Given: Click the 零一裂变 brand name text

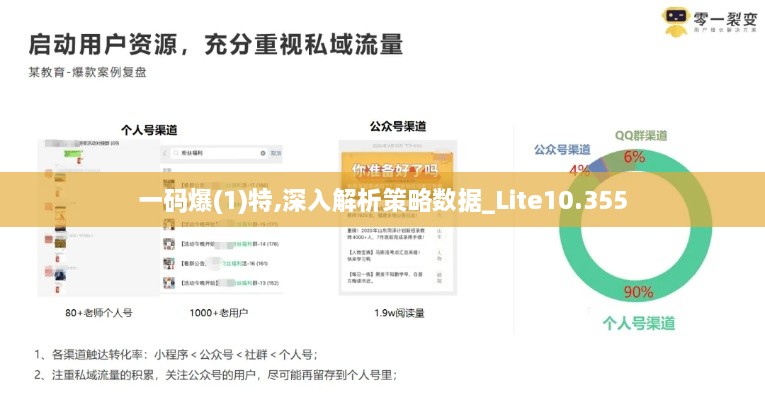Looking at the screenshot, I should tap(725, 19).
